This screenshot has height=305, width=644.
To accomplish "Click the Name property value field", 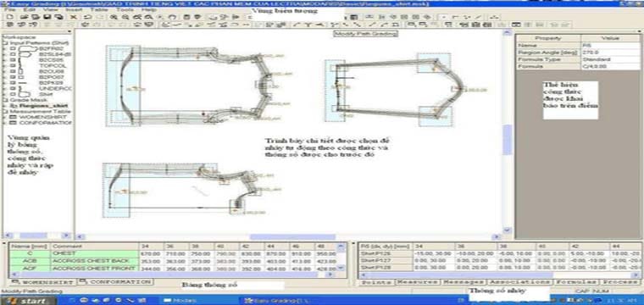I will point(610,45).
